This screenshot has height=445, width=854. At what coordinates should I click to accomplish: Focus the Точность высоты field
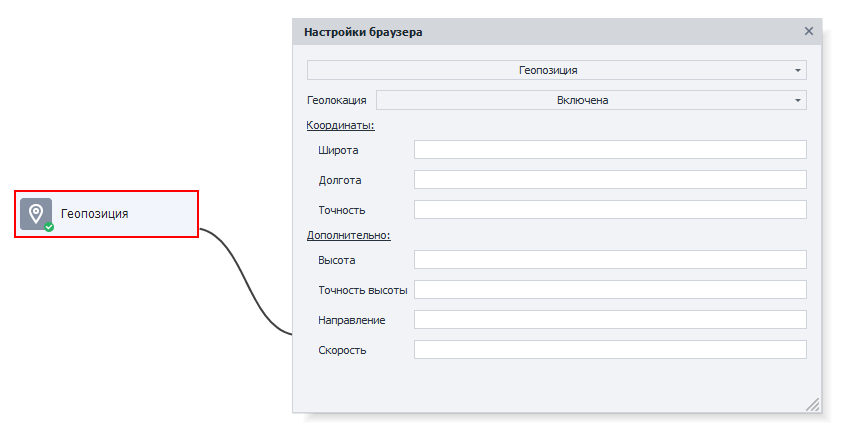tap(610, 290)
